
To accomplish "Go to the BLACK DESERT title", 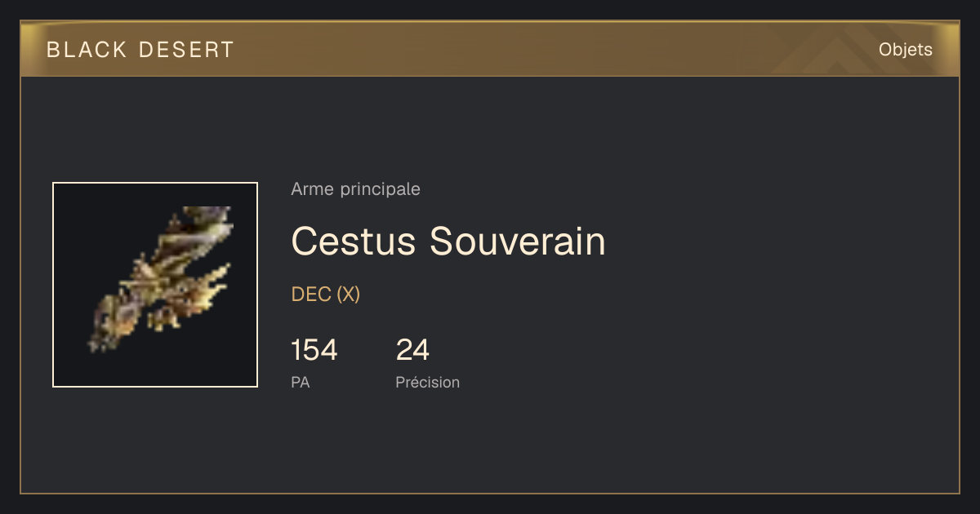I will (x=140, y=50).
